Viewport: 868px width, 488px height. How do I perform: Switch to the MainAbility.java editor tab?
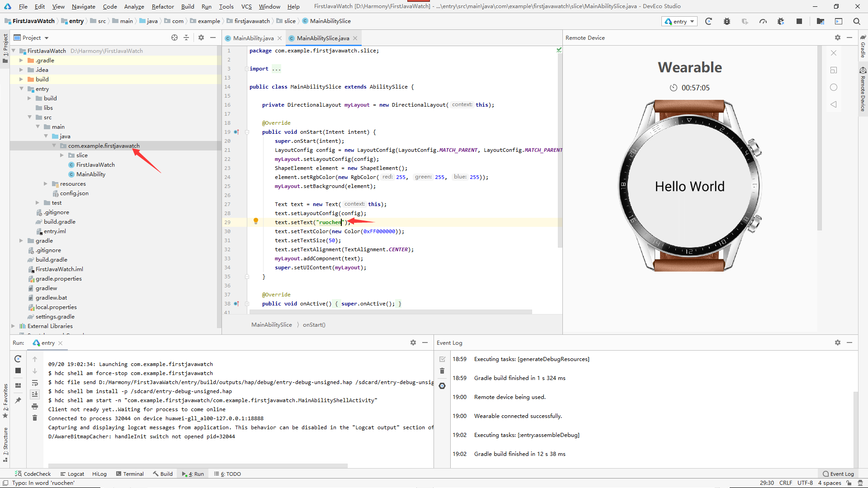[x=253, y=38]
